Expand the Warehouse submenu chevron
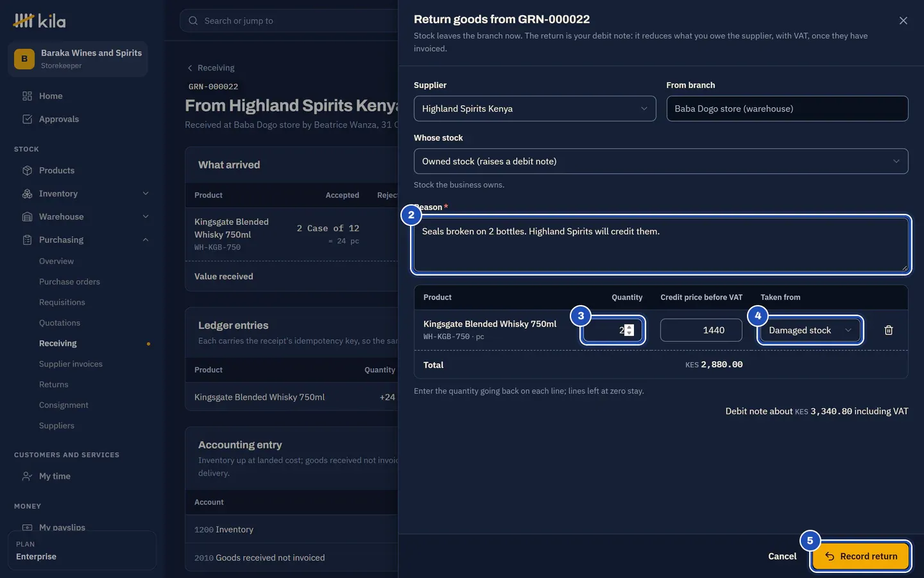This screenshot has width=924, height=578. click(x=146, y=216)
